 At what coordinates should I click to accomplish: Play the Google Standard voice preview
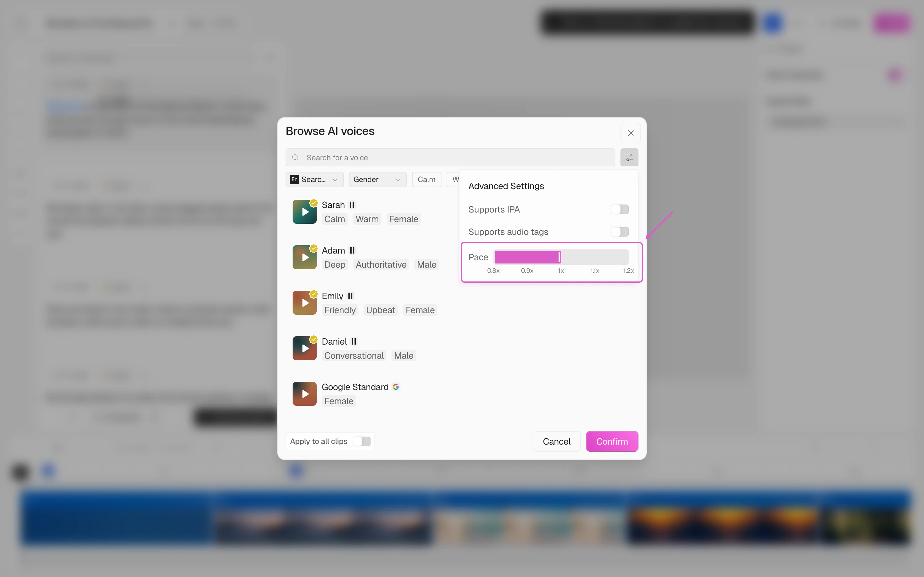304,393
